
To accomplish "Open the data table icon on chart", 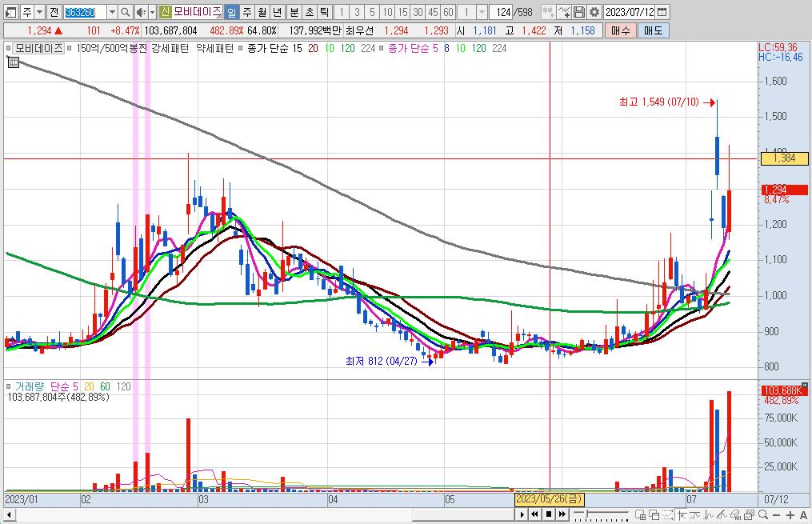I will point(14,62).
